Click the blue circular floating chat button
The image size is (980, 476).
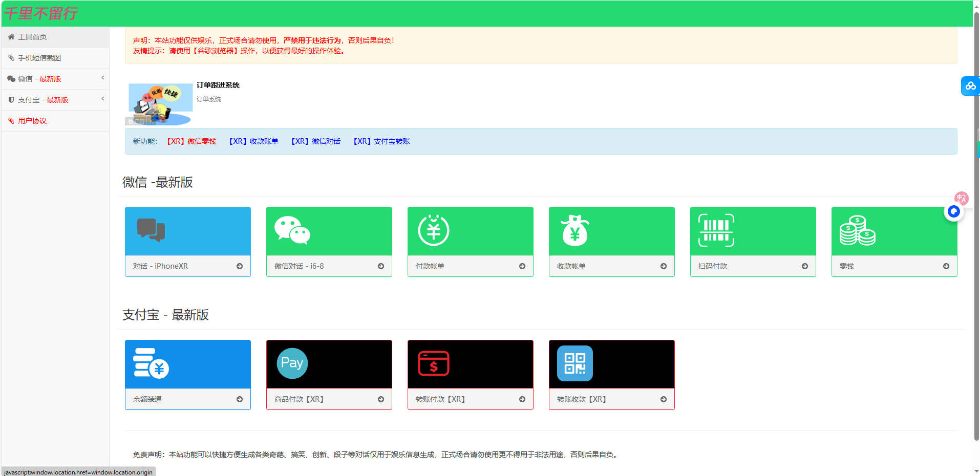click(x=953, y=211)
